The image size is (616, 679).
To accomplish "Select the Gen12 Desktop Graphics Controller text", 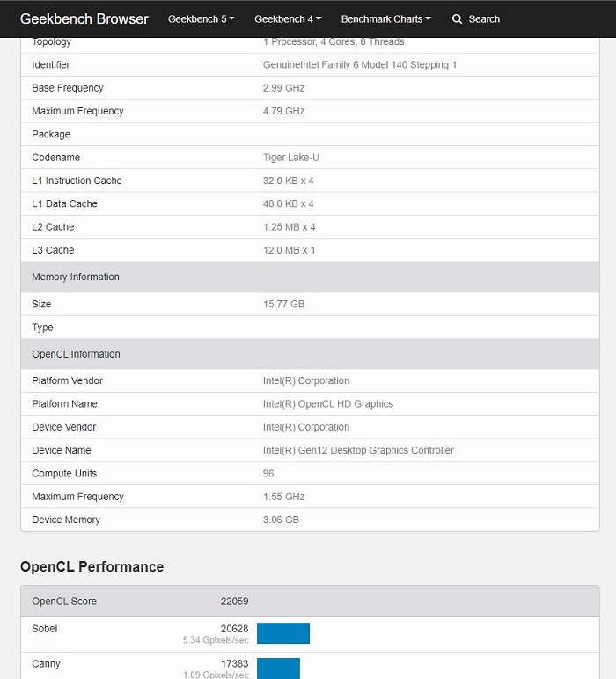I will click(x=358, y=450).
